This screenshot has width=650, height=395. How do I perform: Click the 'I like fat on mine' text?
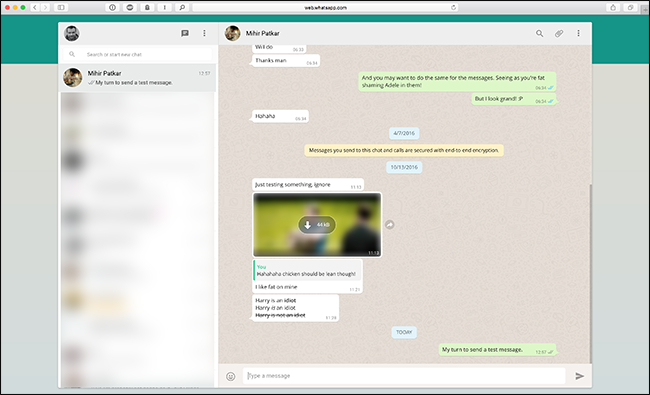276,287
